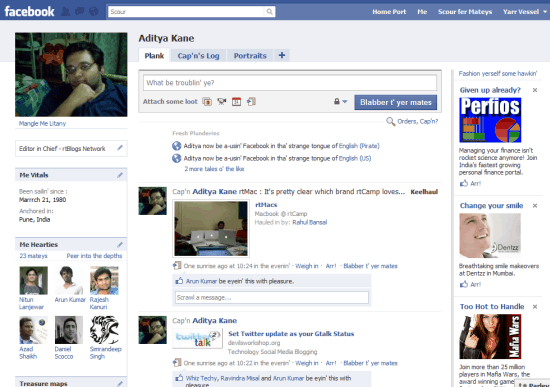This screenshot has height=387, width=550.
Task: Attach a link using the link icon
Action: (x=251, y=102)
